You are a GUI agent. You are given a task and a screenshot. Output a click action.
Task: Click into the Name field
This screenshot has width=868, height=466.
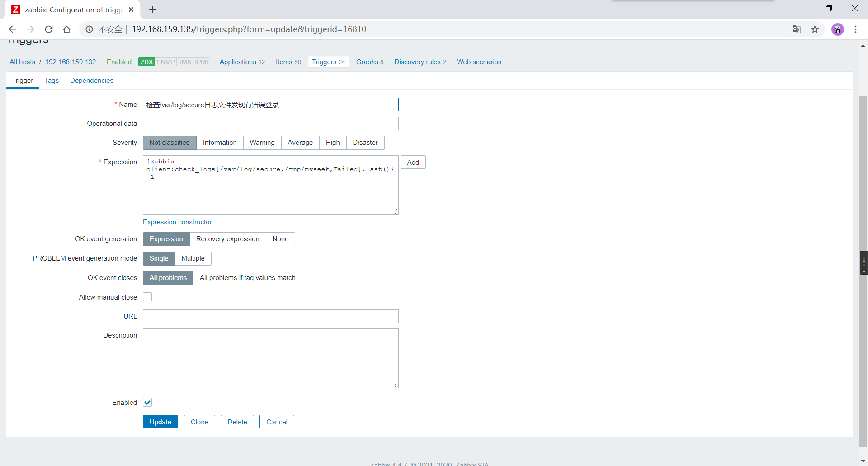pos(271,105)
